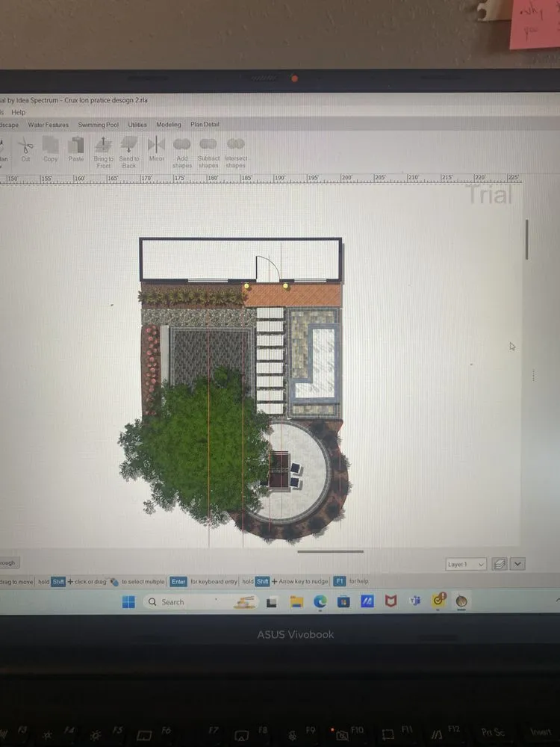Open Microsoft Teams from the taskbar

[414, 601]
